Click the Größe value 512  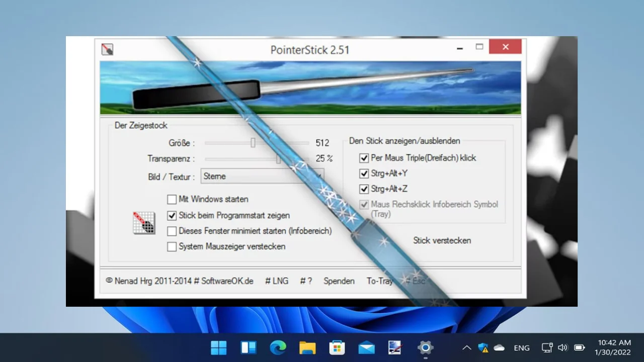click(x=323, y=143)
